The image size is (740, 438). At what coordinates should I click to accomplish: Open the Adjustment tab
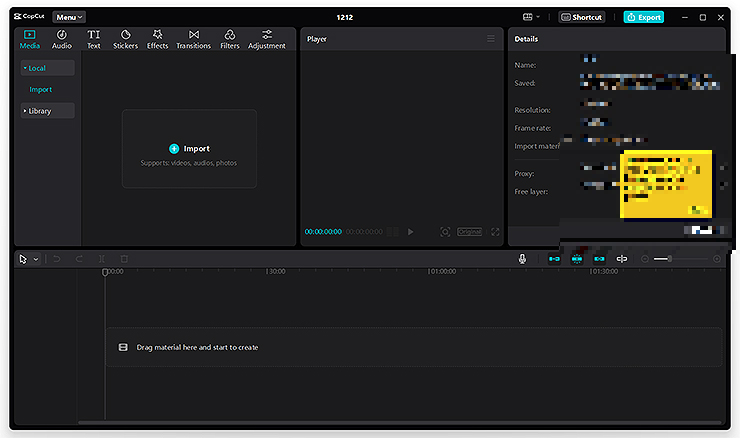[x=267, y=40]
